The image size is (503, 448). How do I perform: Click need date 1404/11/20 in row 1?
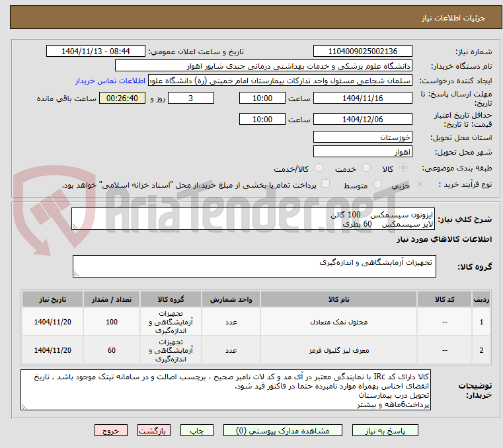click(53, 322)
